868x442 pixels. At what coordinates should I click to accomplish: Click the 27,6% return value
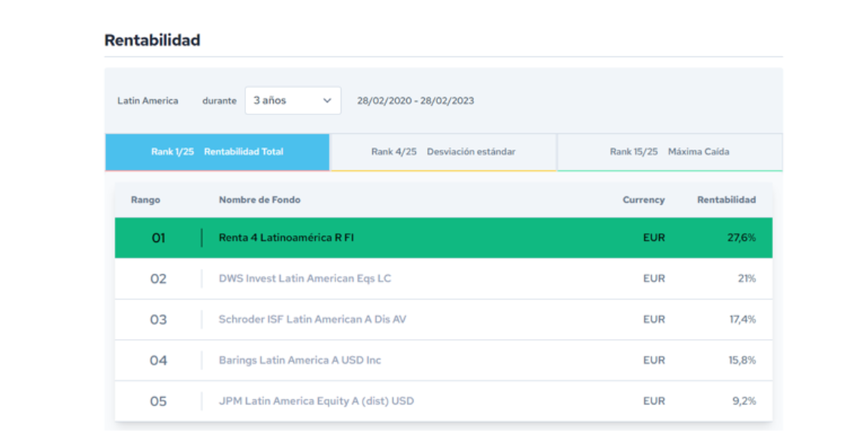[x=741, y=238]
